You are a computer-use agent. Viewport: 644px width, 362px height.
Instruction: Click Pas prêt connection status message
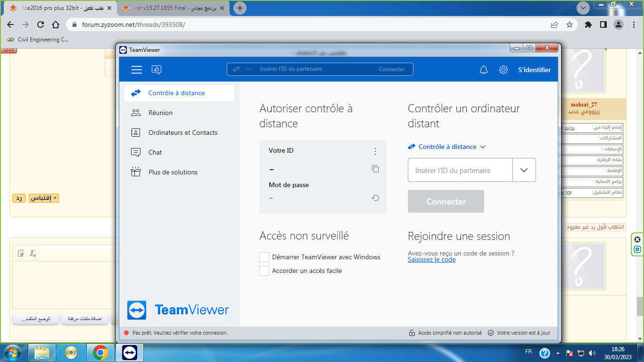[180, 333]
